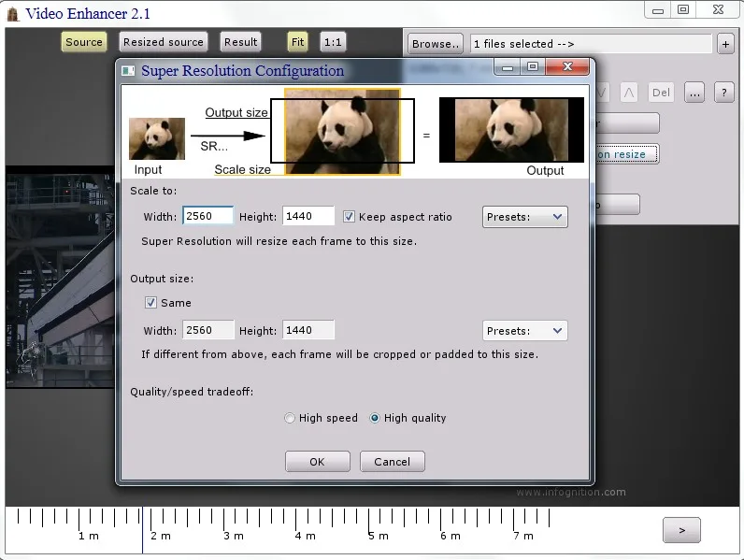Click the 4 m mark on timeline ruler
This screenshot has height=560, width=744.
pos(305,536)
